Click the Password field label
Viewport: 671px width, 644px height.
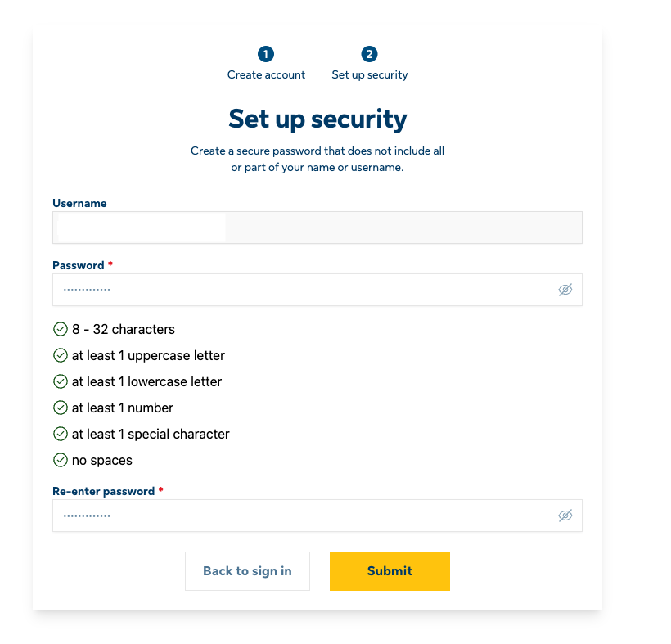[77, 265]
